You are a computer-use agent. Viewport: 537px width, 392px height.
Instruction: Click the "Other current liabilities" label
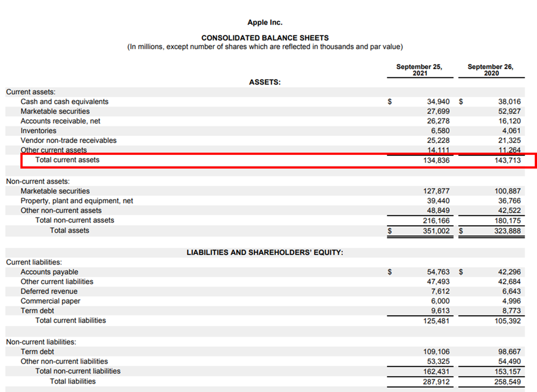point(57,282)
